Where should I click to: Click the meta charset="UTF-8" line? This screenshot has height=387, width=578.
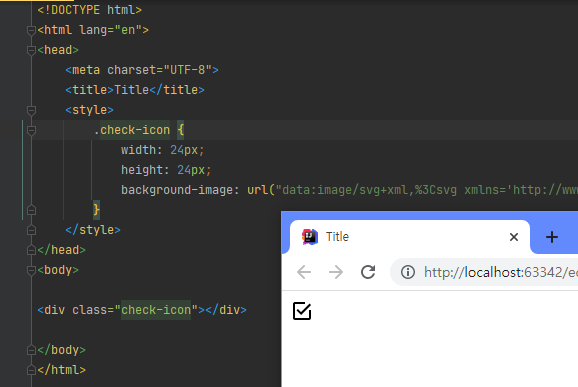pos(142,70)
